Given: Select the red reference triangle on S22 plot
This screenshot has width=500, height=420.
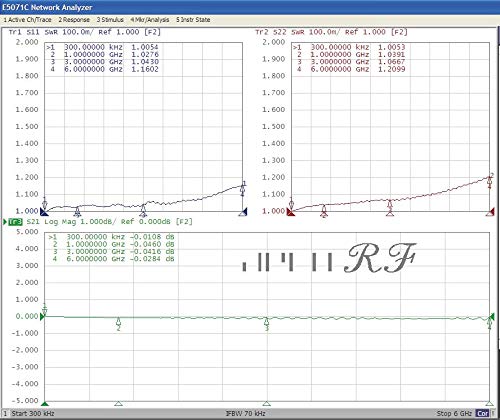Looking at the screenshot, I should click(x=291, y=211).
